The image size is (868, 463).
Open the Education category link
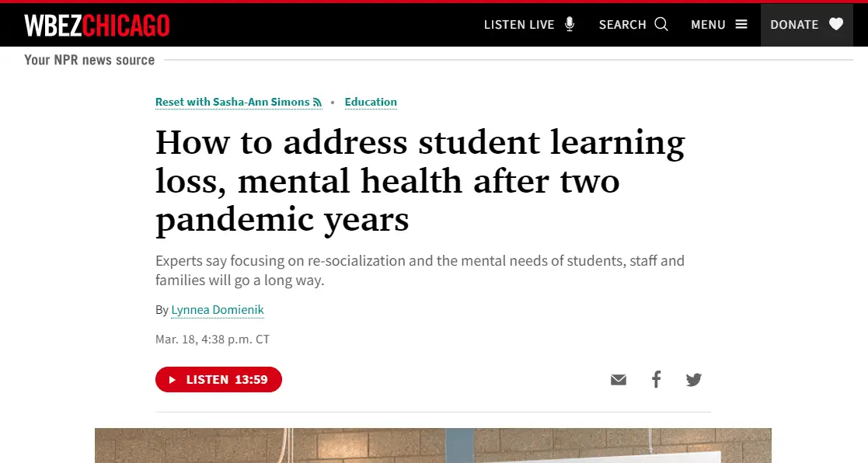pyautogui.click(x=371, y=103)
